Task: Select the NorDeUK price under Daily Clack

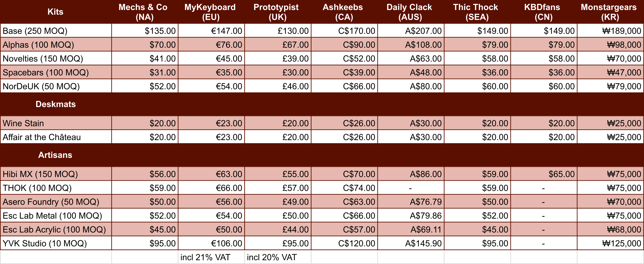Action: [426, 86]
